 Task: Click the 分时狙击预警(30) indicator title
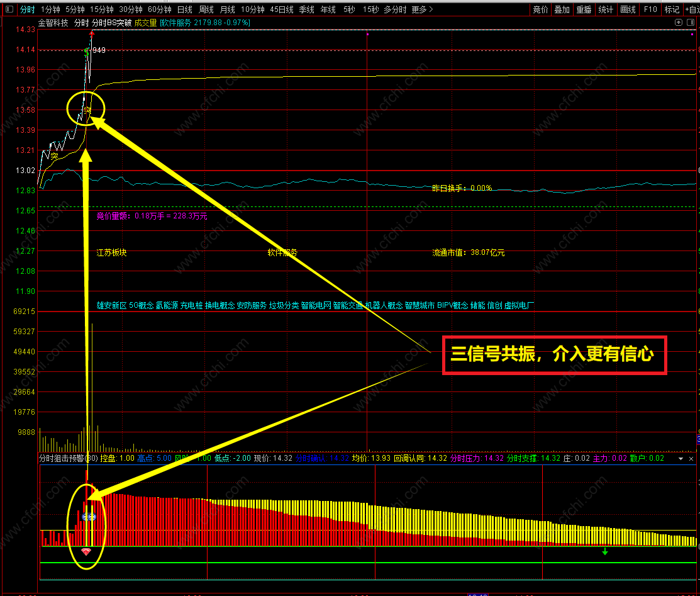point(69,458)
